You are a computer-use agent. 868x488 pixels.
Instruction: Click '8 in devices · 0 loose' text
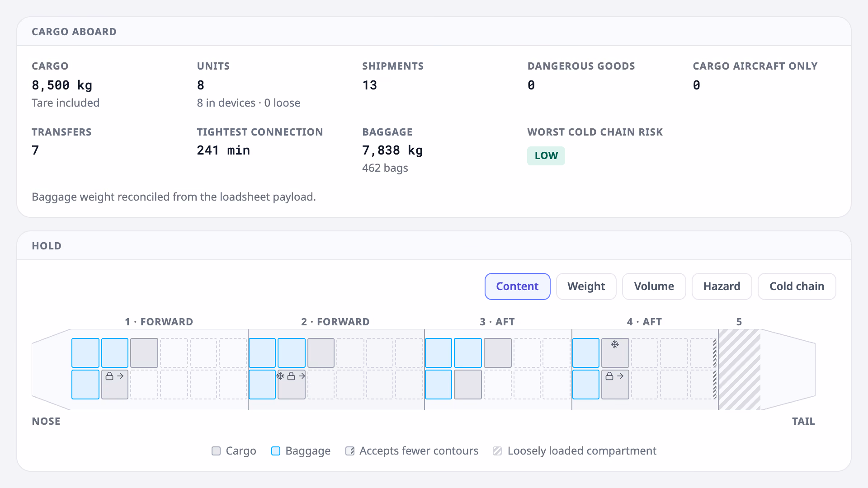(x=249, y=103)
